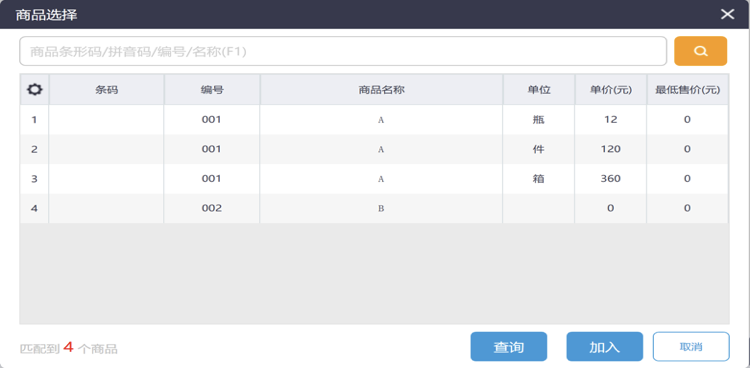Click the orange search magnifier button

(x=700, y=51)
